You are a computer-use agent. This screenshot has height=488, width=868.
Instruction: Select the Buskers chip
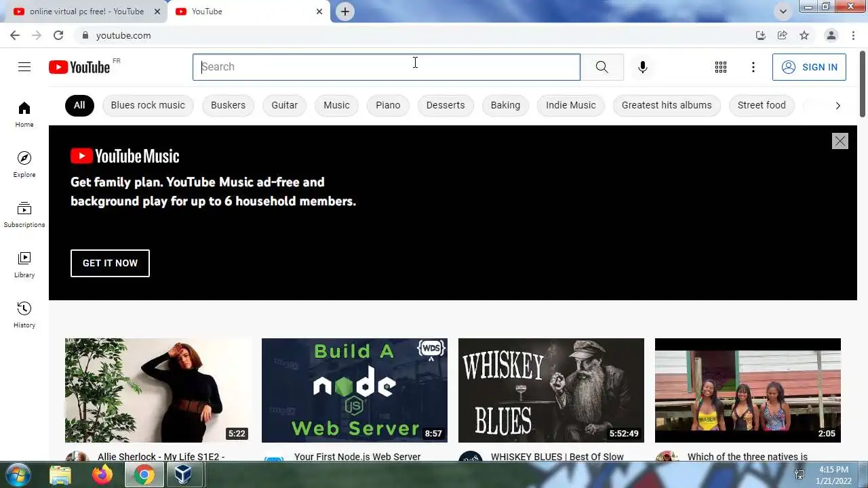[228, 105]
